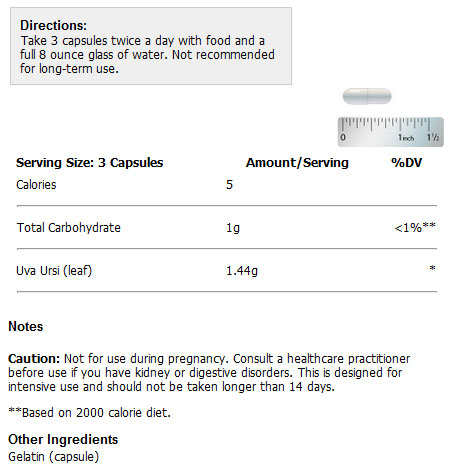This screenshot has width=452, height=465.
Task: Click the 1.44g Uva Ursi amount
Action: pyautogui.click(x=242, y=271)
